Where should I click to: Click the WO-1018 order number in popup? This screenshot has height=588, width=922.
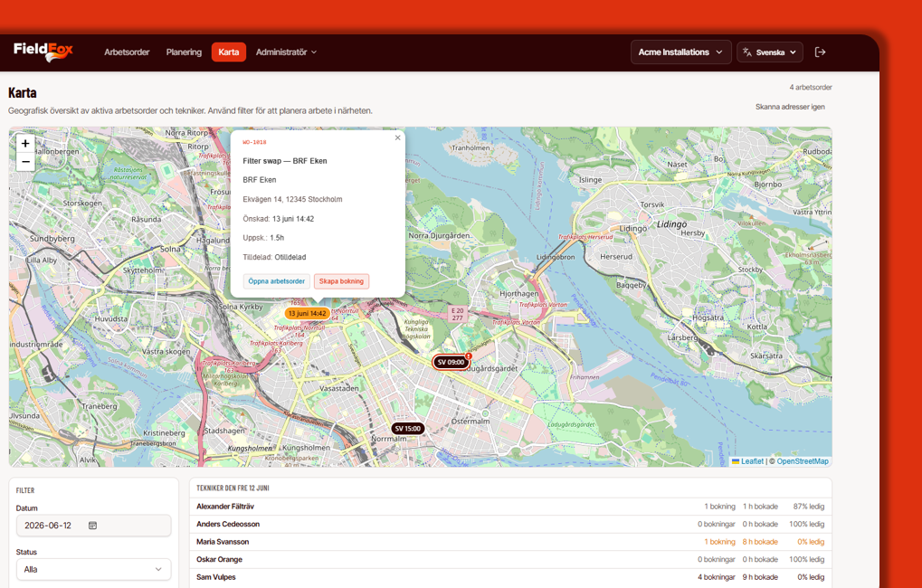(254, 142)
